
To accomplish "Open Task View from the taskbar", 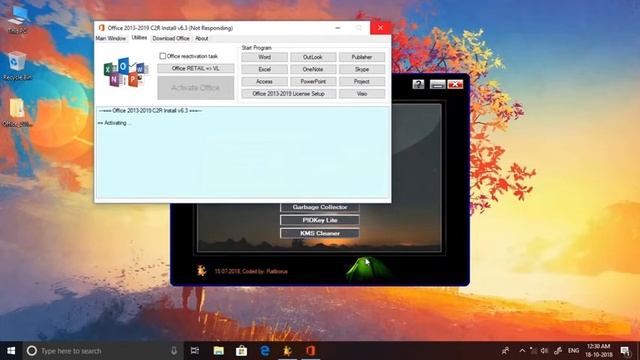I will [x=195, y=351].
